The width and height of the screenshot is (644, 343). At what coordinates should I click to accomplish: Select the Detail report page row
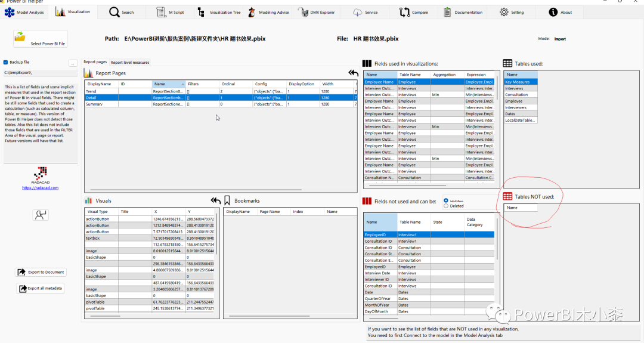221,98
